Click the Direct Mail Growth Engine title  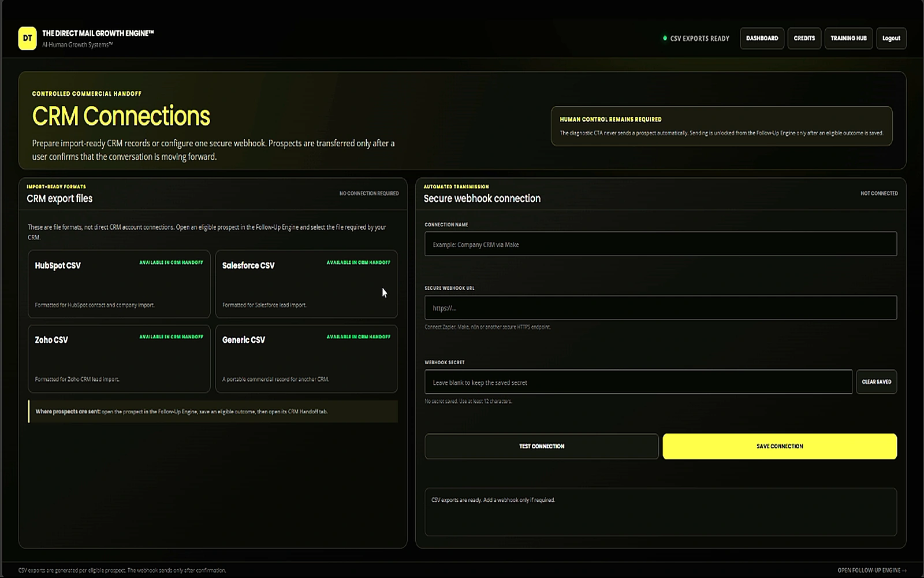[x=98, y=33]
